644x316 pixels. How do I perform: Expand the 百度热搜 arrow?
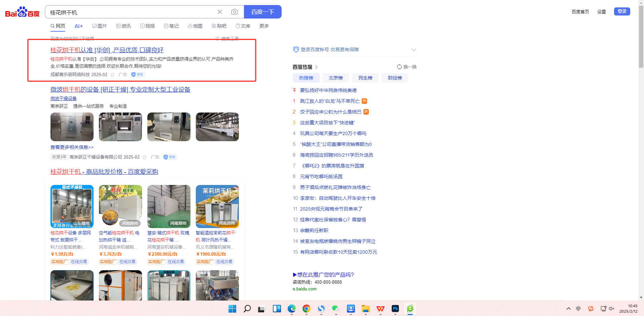click(317, 67)
